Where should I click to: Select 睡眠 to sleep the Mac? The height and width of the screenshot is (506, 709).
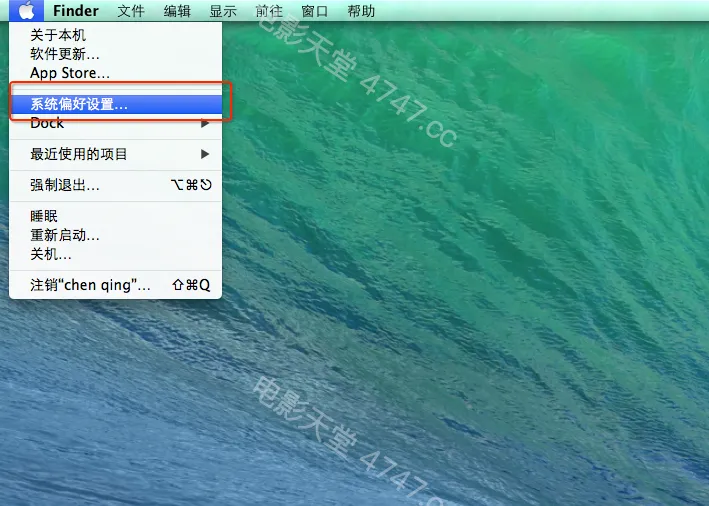(x=44, y=216)
